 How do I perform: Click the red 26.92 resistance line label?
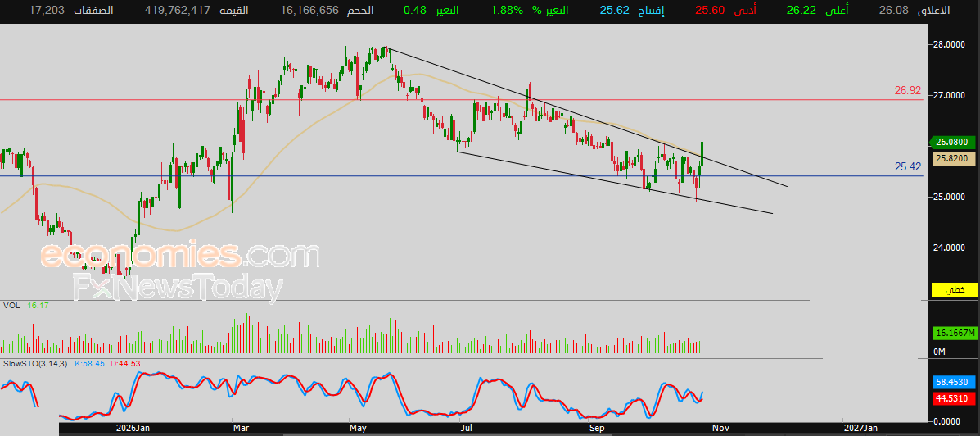click(907, 91)
